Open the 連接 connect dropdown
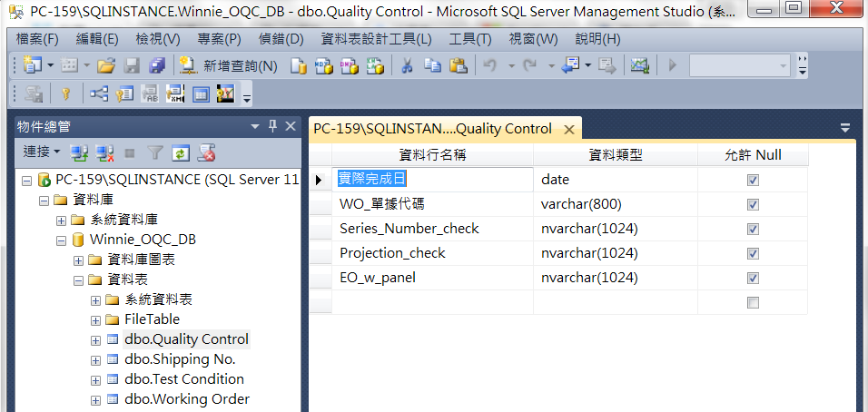 click(42, 152)
